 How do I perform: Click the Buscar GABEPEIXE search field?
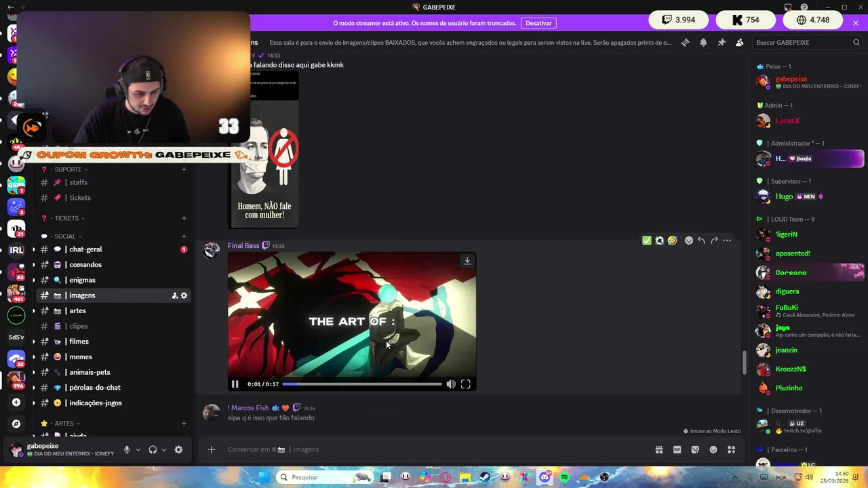tap(807, 42)
